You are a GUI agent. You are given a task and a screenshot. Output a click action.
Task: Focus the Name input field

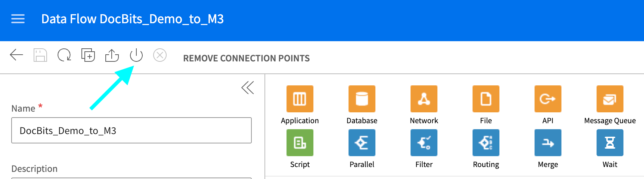[x=131, y=130]
